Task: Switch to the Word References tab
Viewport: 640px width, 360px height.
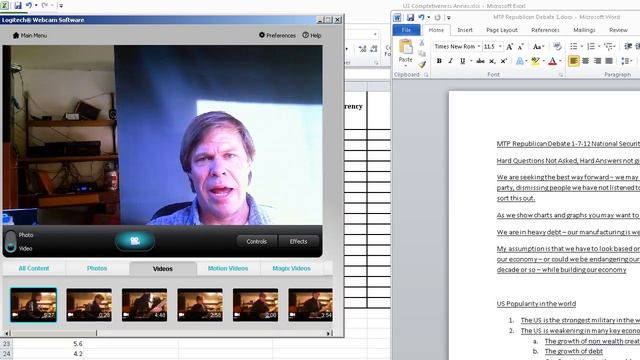Action: (545, 30)
